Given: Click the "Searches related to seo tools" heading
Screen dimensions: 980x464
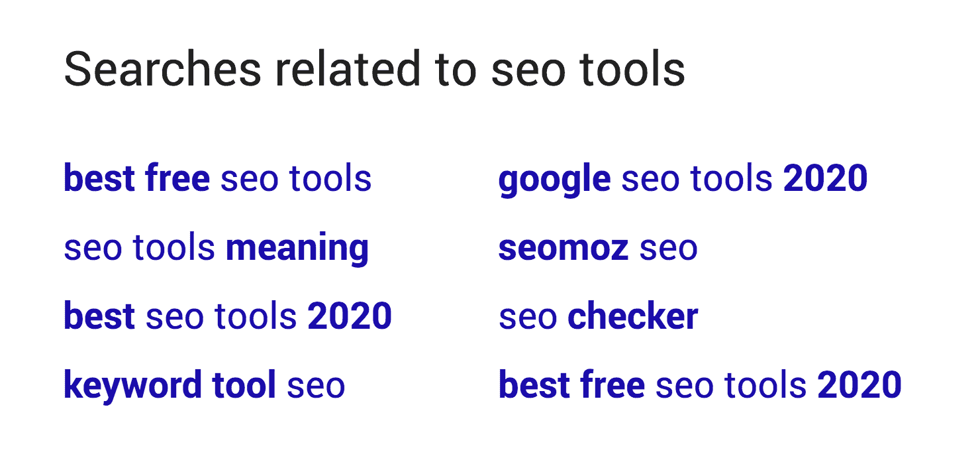Looking at the screenshot, I should pyautogui.click(x=375, y=69).
